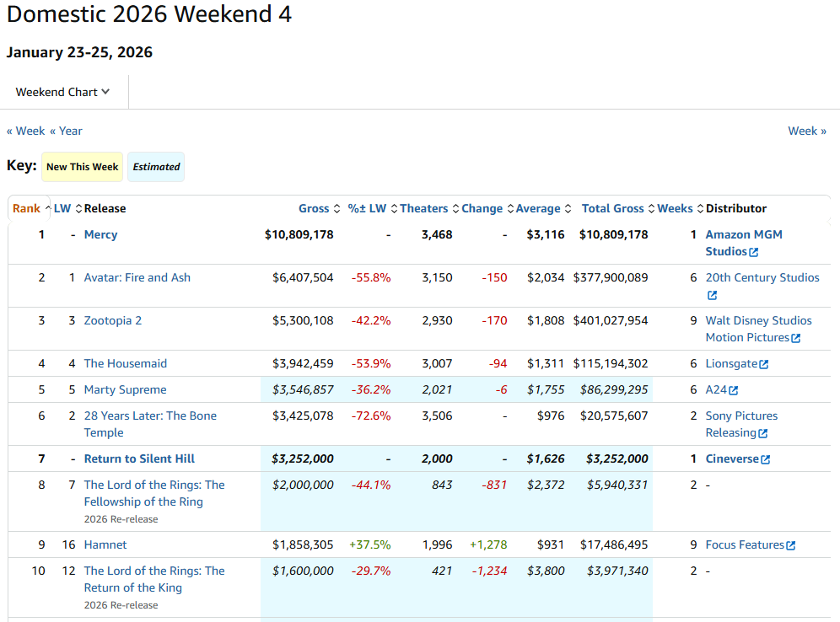Click external link icon beside Cineverse
Viewport: 840px width, 622px height.
pos(765,459)
